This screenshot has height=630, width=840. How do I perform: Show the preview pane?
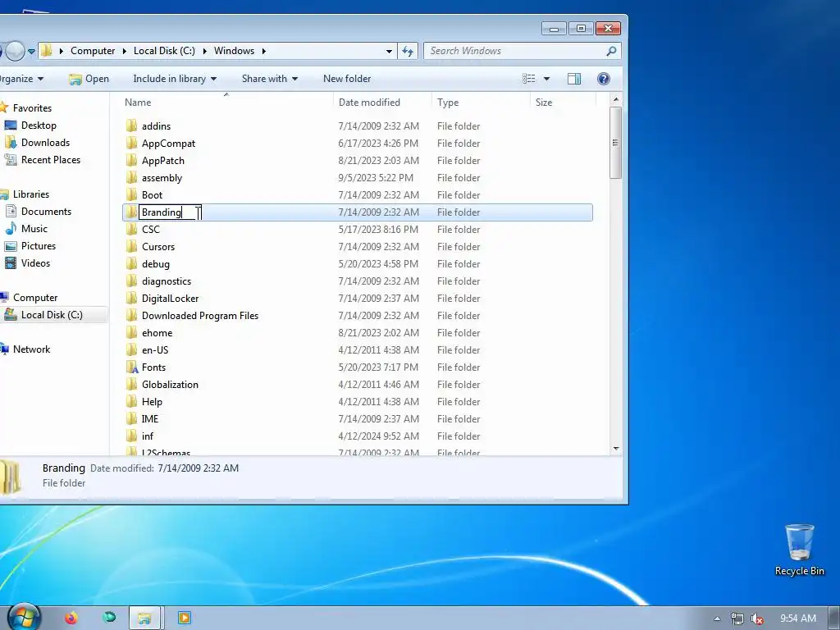coord(573,79)
